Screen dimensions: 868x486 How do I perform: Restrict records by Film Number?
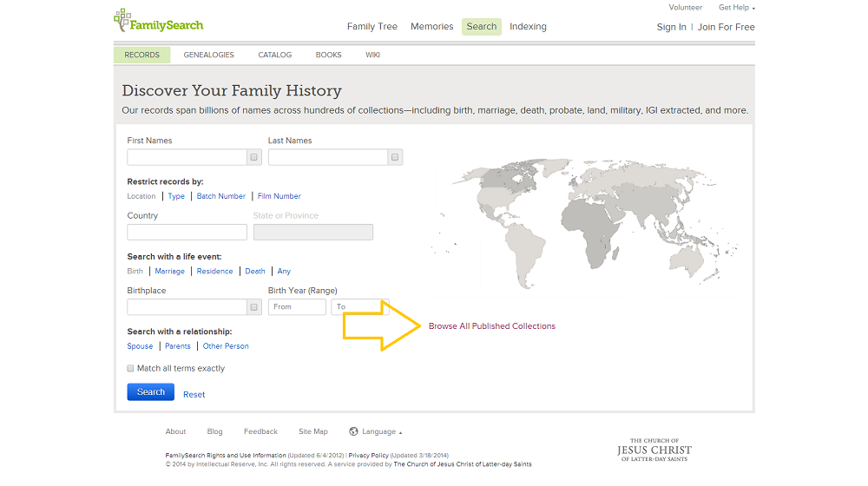[279, 196]
